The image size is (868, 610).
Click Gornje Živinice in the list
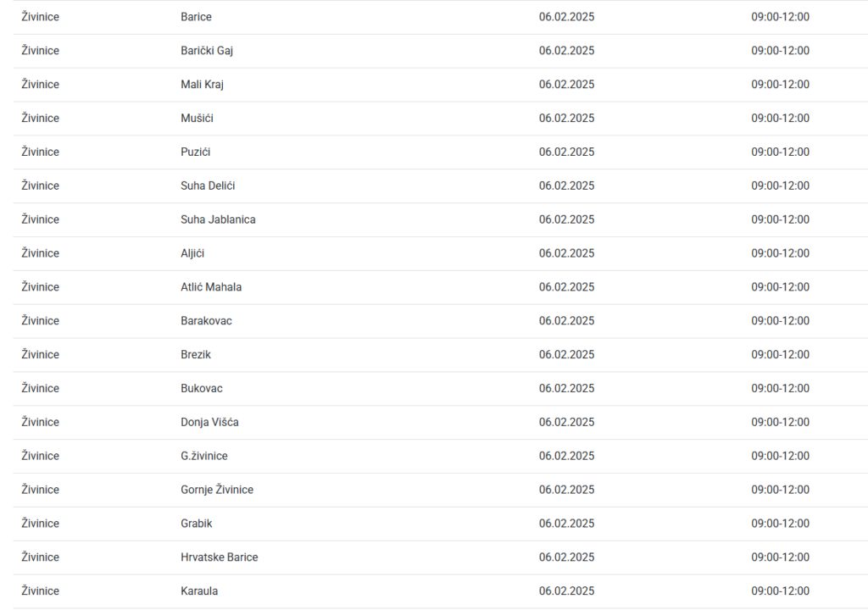click(217, 490)
